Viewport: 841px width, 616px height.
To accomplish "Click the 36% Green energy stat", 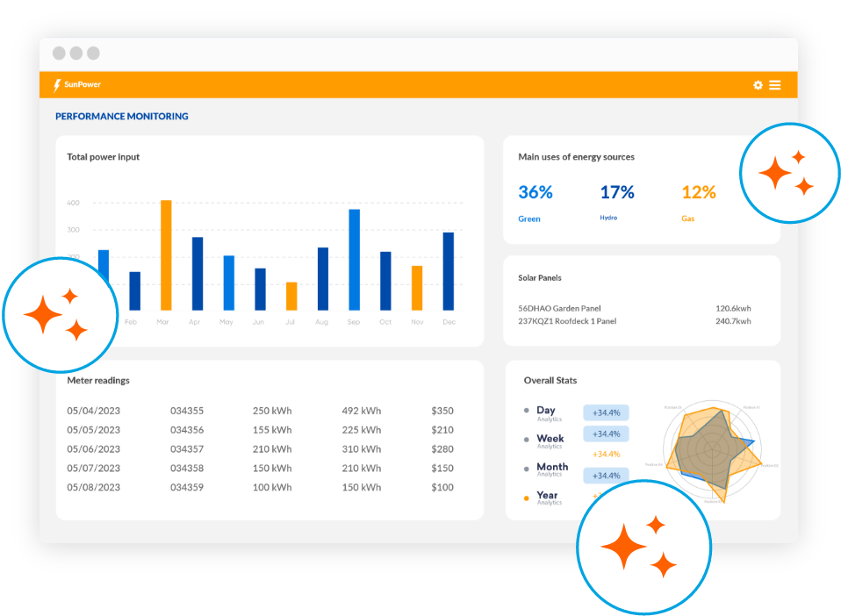I will [535, 192].
